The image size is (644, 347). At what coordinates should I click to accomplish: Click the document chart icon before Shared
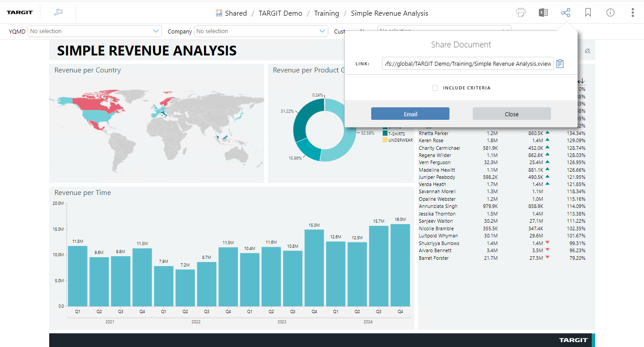pos(219,13)
